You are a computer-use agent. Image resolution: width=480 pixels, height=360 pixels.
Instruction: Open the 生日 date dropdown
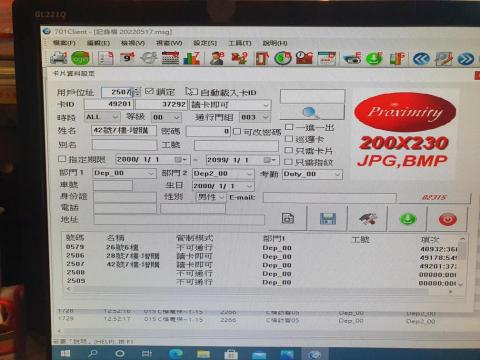tap(223, 186)
